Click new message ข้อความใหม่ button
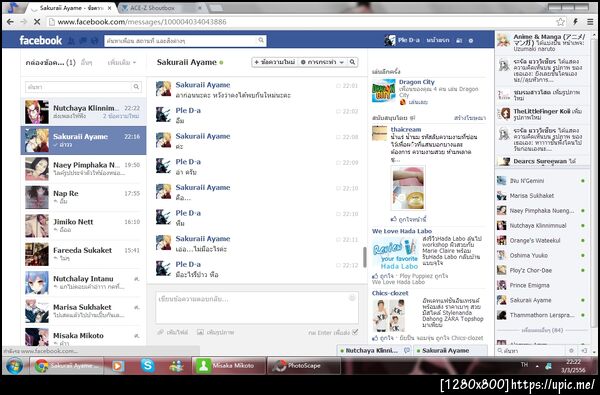This screenshot has height=395, width=600. [275, 62]
